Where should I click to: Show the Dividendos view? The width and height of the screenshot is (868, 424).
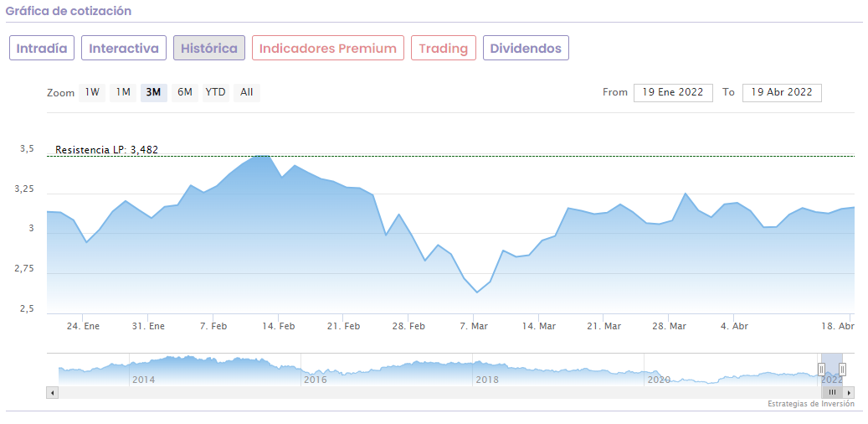coord(526,48)
